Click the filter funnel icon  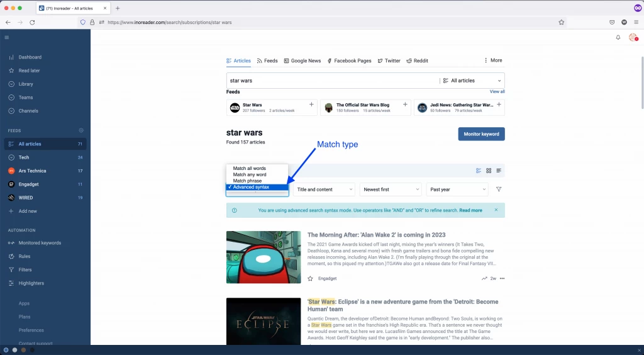(x=499, y=189)
